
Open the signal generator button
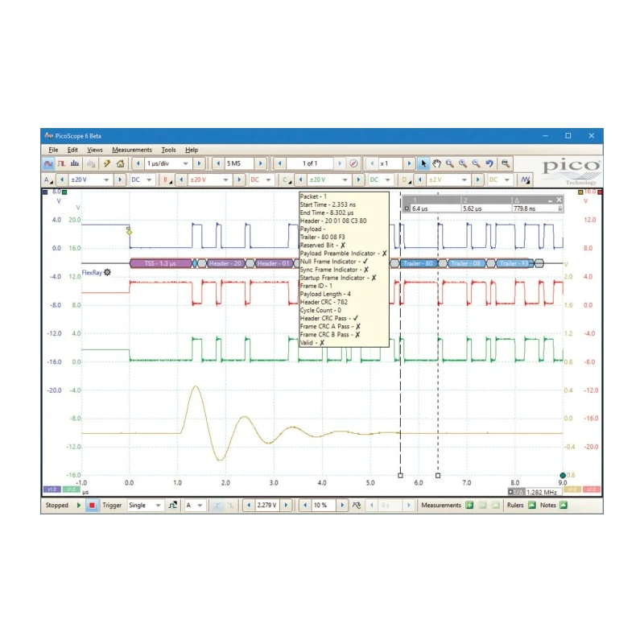(x=526, y=180)
